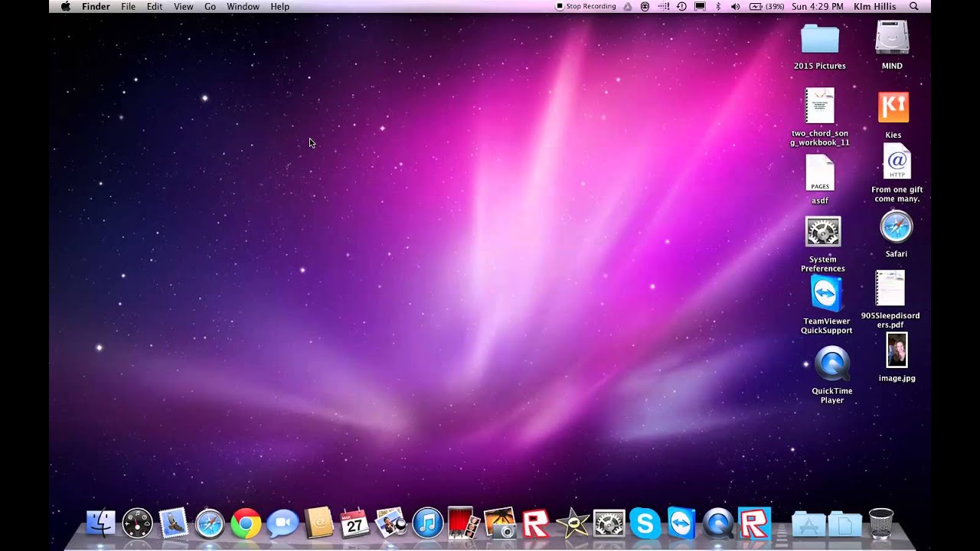Open the Finder application menu
The height and width of the screenshot is (551, 980).
tap(96, 6)
